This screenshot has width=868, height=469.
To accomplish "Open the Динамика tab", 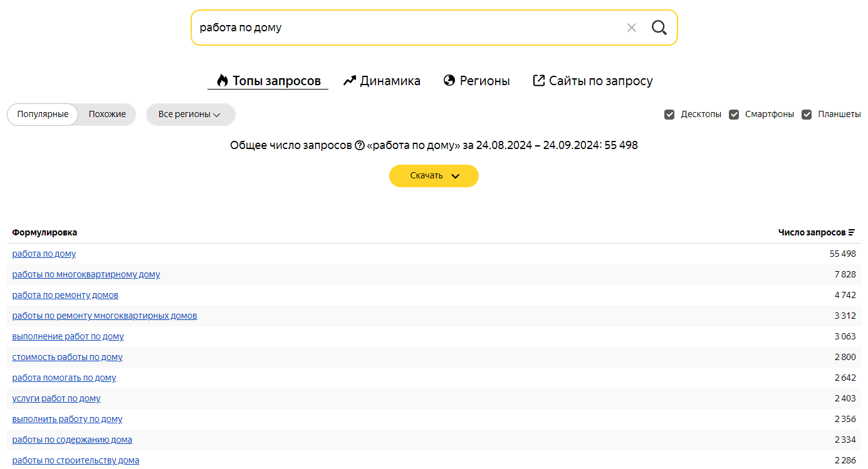I will pos(390,81).
